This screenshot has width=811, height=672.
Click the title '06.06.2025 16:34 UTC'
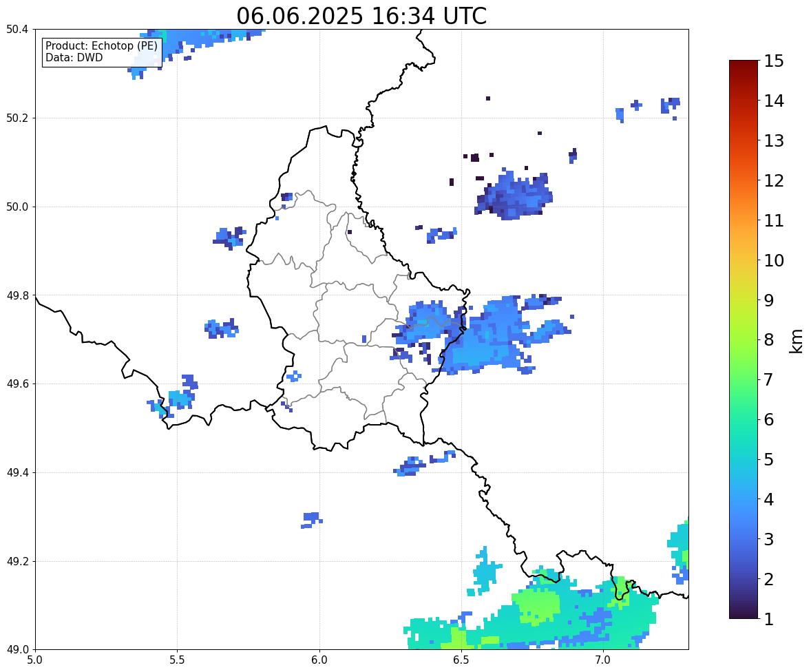(x=361, y=16)
